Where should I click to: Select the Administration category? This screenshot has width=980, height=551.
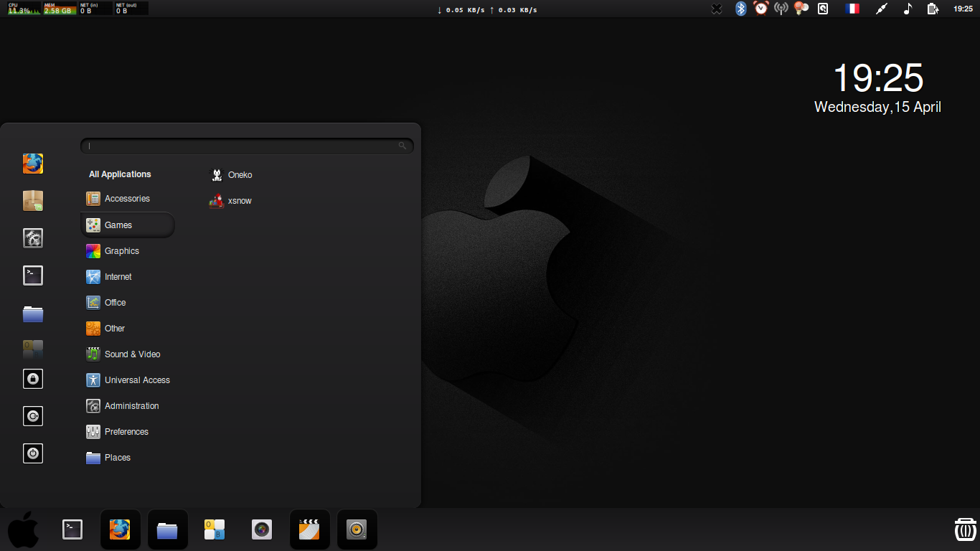click(x=128, y=406)
